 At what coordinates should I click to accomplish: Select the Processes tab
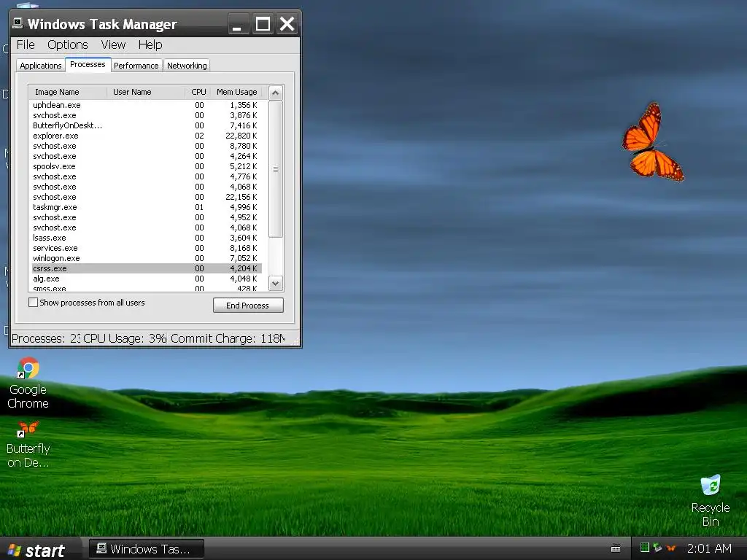[88, 64]
